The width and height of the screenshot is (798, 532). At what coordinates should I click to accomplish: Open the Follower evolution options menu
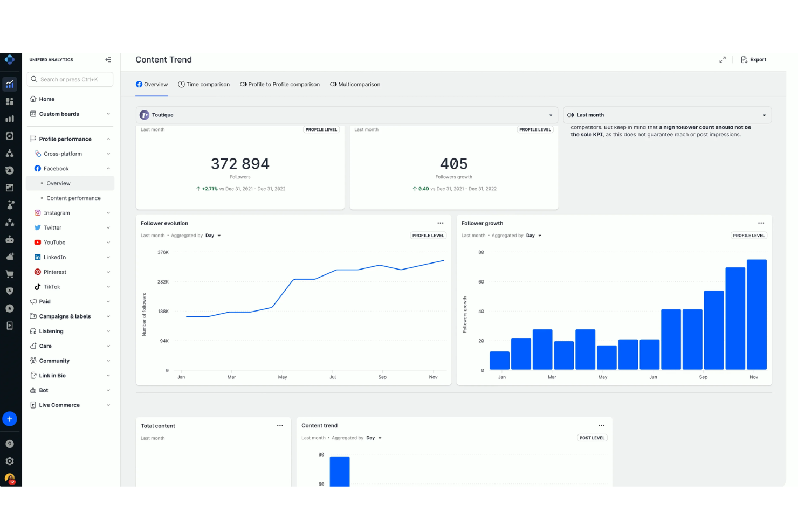point(441,223)
